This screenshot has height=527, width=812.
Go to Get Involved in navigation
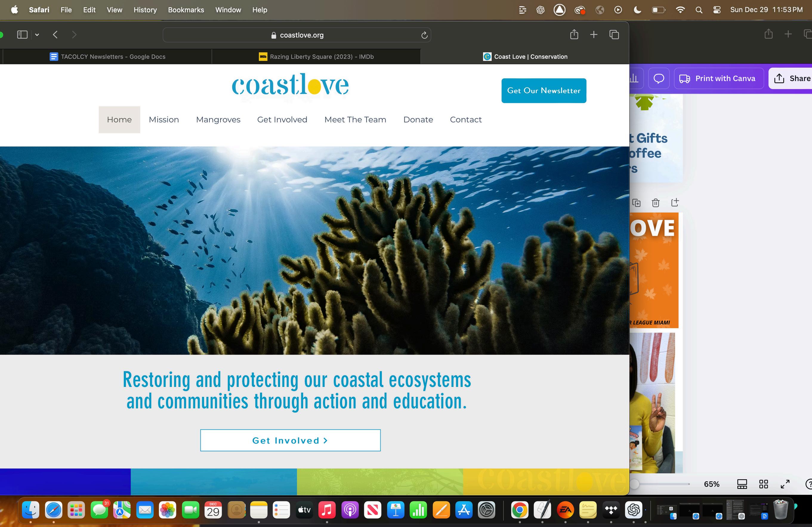coord(282,120)
